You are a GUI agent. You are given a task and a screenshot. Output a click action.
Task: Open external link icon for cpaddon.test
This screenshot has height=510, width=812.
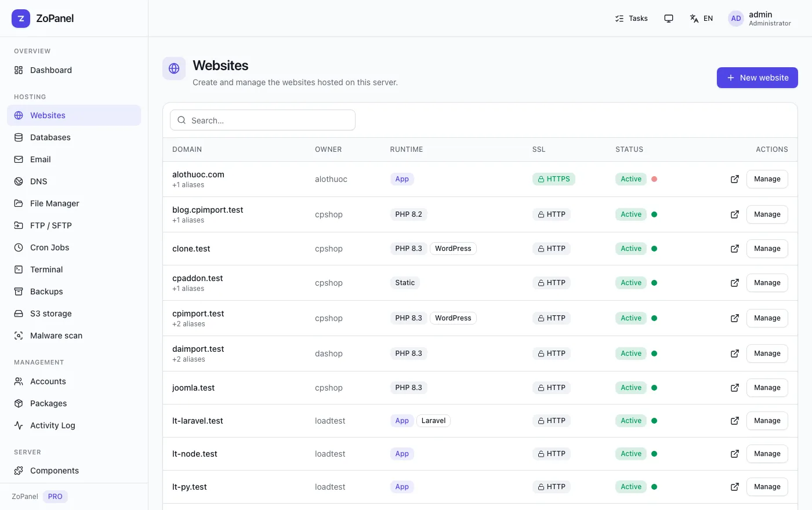coord(735,283)
